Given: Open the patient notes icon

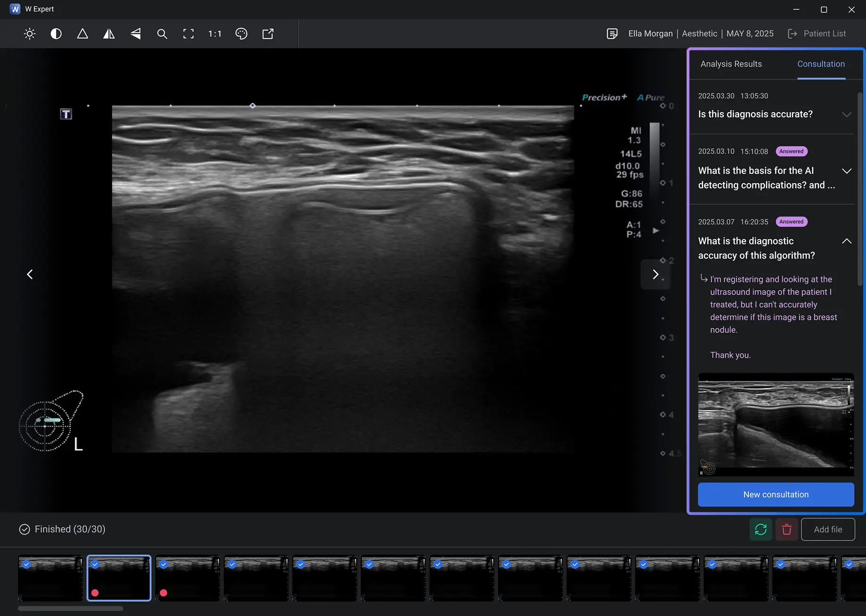Looking at the screenshot, I should click(612, 34).
